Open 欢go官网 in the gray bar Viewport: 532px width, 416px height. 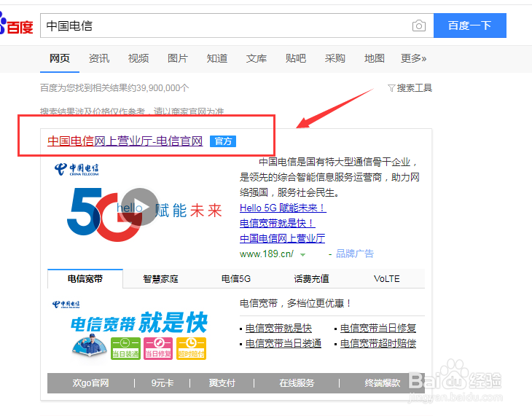(x=90, y=383)
